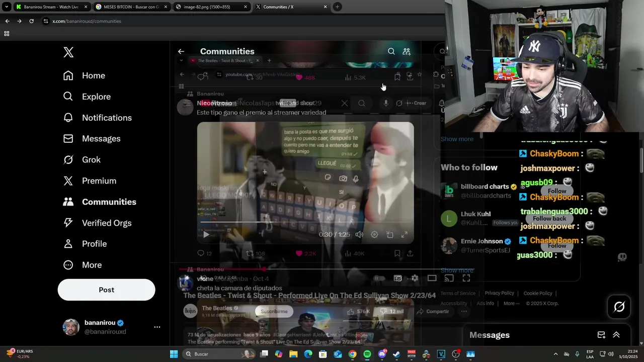This screenshot has height=362, width=644.
Task: Seek along the tweet video progress bar
Action: click(305, 222)
